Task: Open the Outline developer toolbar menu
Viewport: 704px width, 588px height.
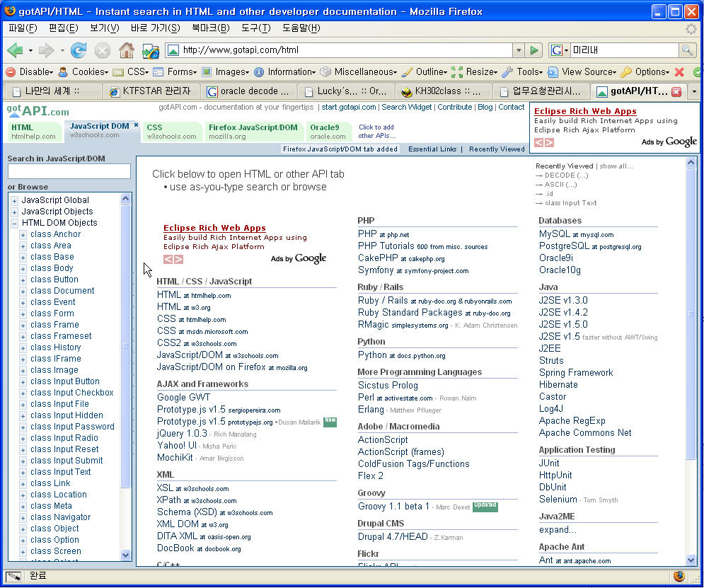Action: tap(425, 71)
